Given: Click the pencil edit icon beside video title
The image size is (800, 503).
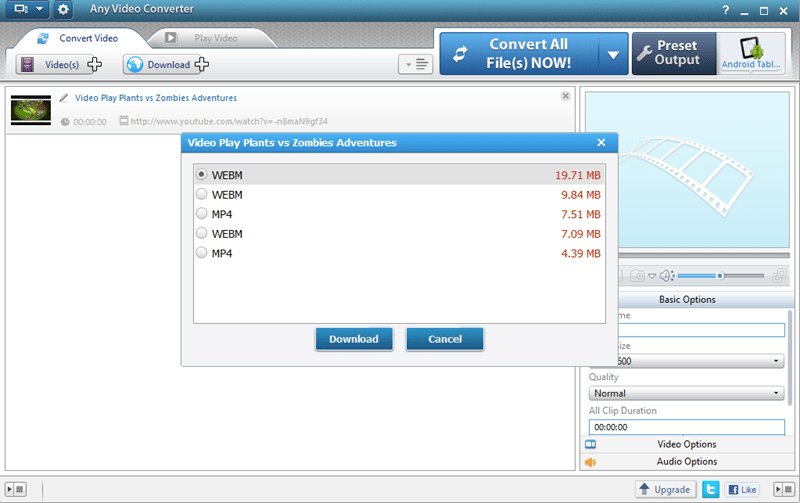Looking at the screenshot, I should (64, 97).
